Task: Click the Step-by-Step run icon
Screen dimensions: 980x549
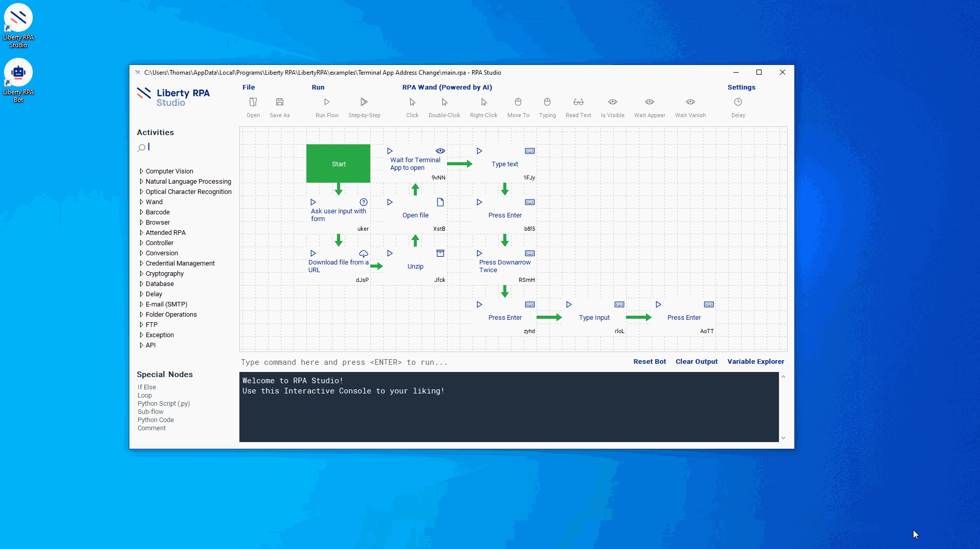Action: 364,102
